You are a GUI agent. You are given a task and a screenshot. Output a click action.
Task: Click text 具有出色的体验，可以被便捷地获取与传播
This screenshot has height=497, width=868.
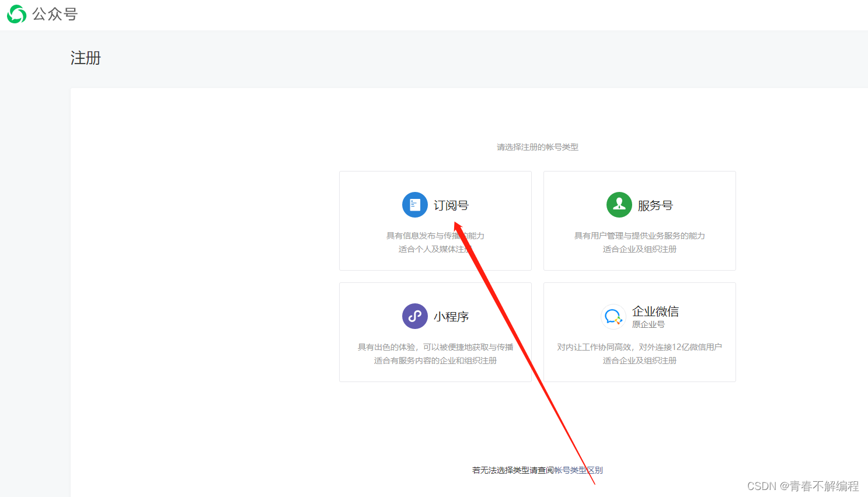point(435,347)
